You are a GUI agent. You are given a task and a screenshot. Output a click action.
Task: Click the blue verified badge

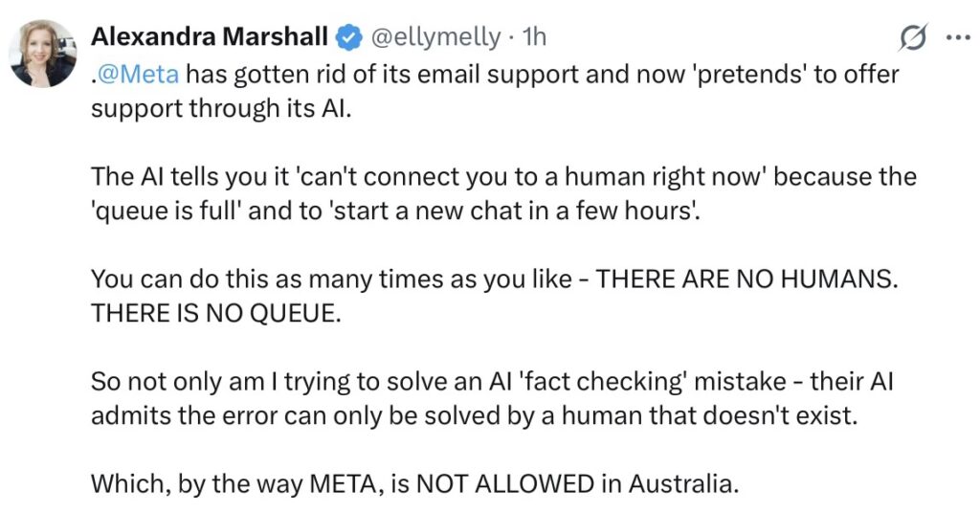(348, 38)
